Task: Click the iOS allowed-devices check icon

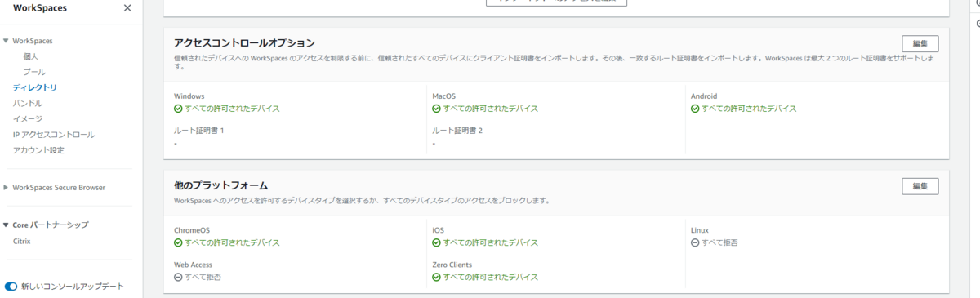Action: pyautogui.click(x=436, y=242)
